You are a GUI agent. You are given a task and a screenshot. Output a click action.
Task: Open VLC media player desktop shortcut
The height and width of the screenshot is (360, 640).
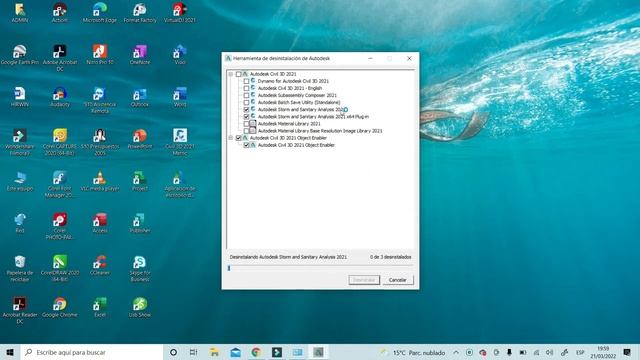pos(100,181)
